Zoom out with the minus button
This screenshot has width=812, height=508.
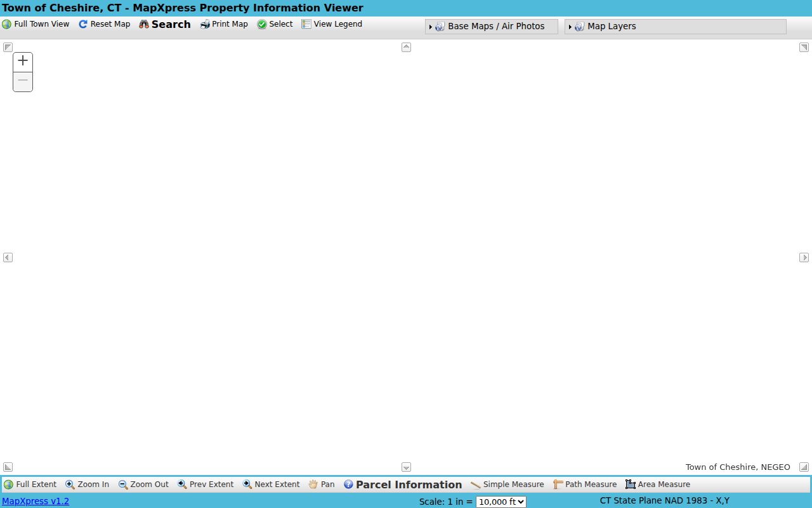click(x=23, y=81)
